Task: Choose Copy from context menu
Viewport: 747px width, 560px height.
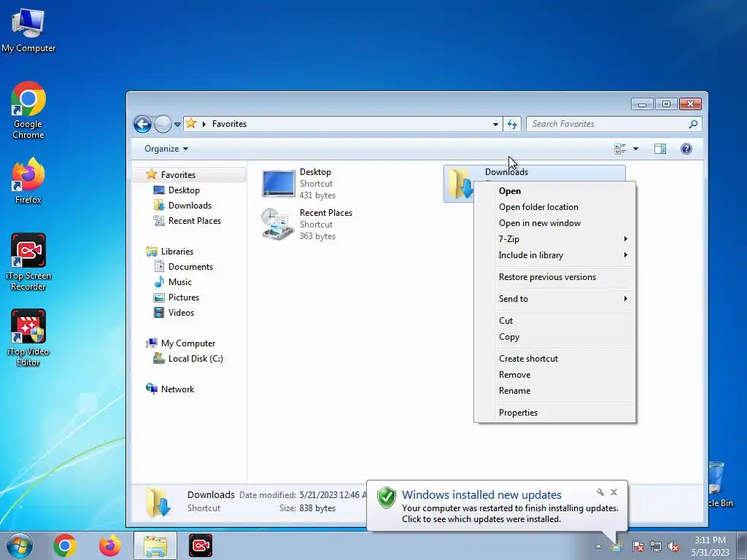Action: pos(555,337)
